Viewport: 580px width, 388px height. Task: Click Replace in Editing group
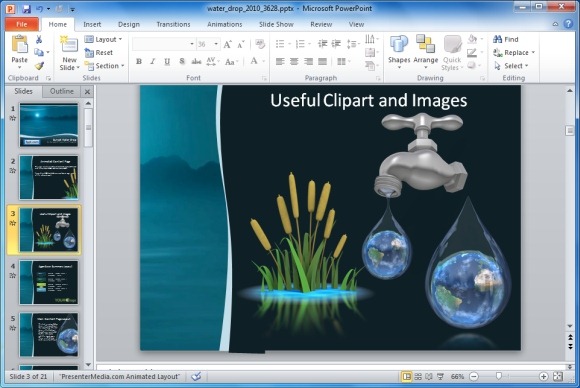pos(514,53)
